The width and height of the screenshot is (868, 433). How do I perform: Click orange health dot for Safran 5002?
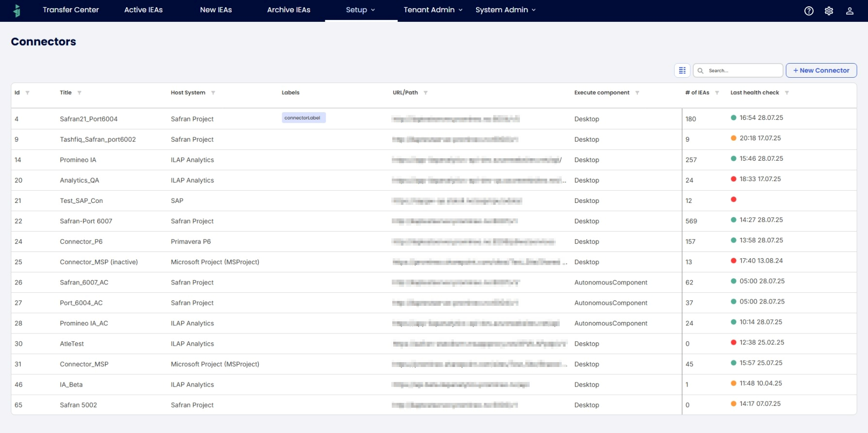[x=734, y=403]
